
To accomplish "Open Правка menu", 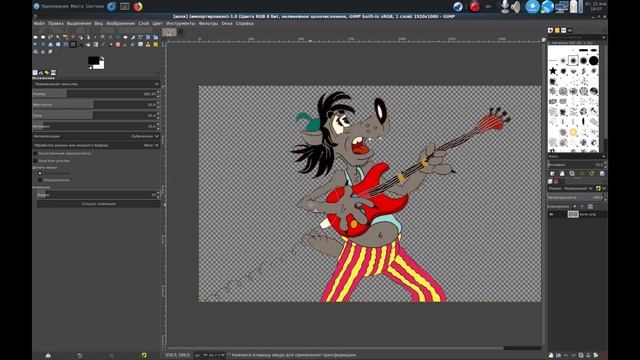I will [x=56, y=24].
